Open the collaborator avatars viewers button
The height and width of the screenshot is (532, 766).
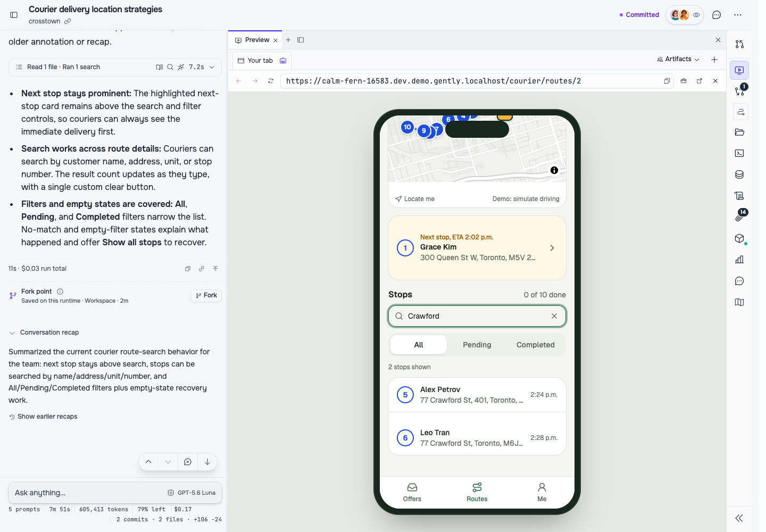pos(685,15)
